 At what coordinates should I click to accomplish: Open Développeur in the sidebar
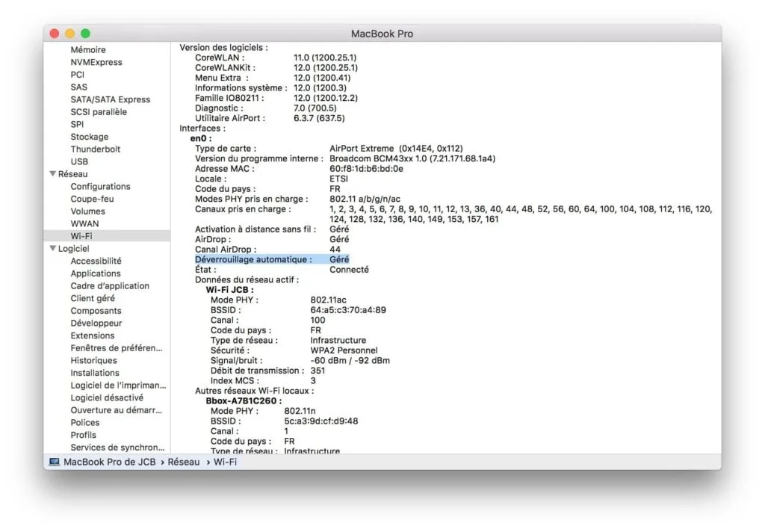coord(96,323)
